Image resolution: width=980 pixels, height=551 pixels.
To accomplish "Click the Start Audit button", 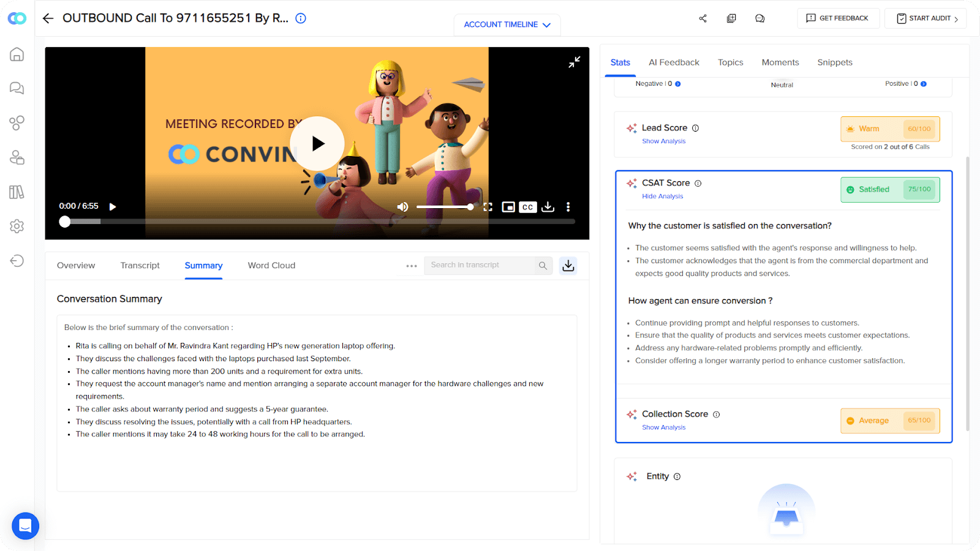I will 925,18.
